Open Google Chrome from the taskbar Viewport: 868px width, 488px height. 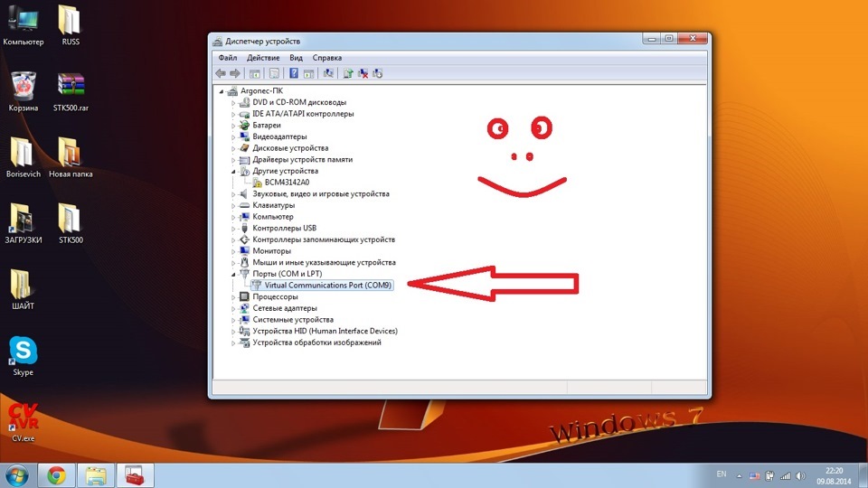click(56, 475)
